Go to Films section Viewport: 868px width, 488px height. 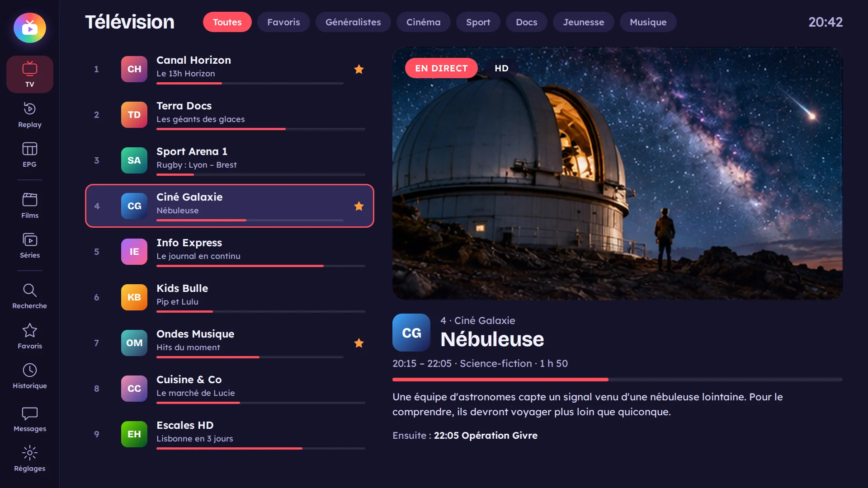tap(30, 206)
